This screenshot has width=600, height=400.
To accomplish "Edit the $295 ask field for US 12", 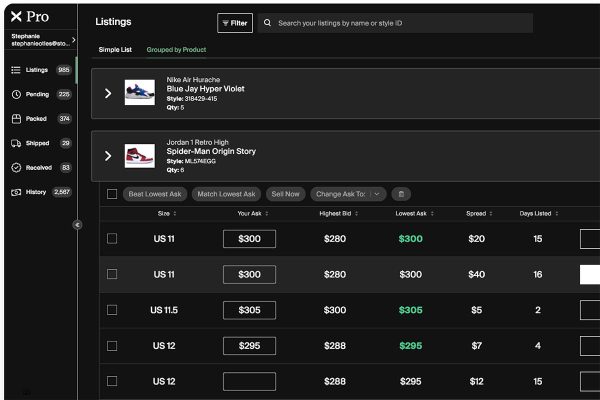I will pyautogui.click(x=249, y=346).
